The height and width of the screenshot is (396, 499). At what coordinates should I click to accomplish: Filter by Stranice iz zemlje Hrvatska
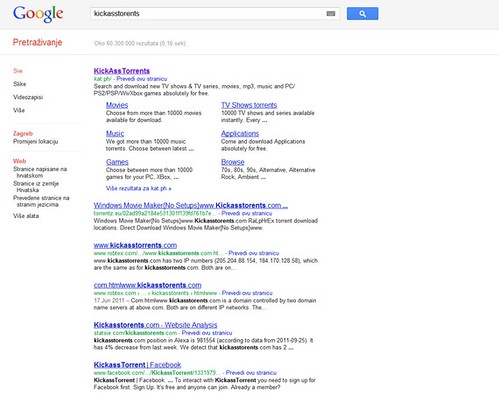click(36, 187)
